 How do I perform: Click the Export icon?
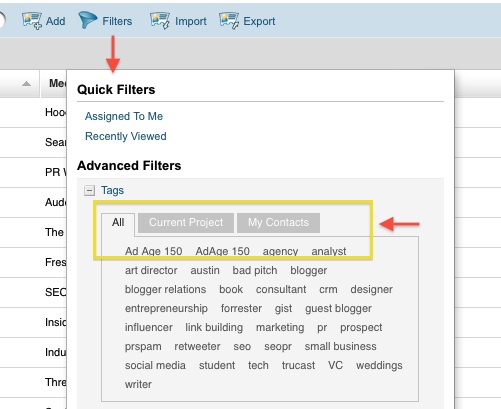tap(229, 21)
